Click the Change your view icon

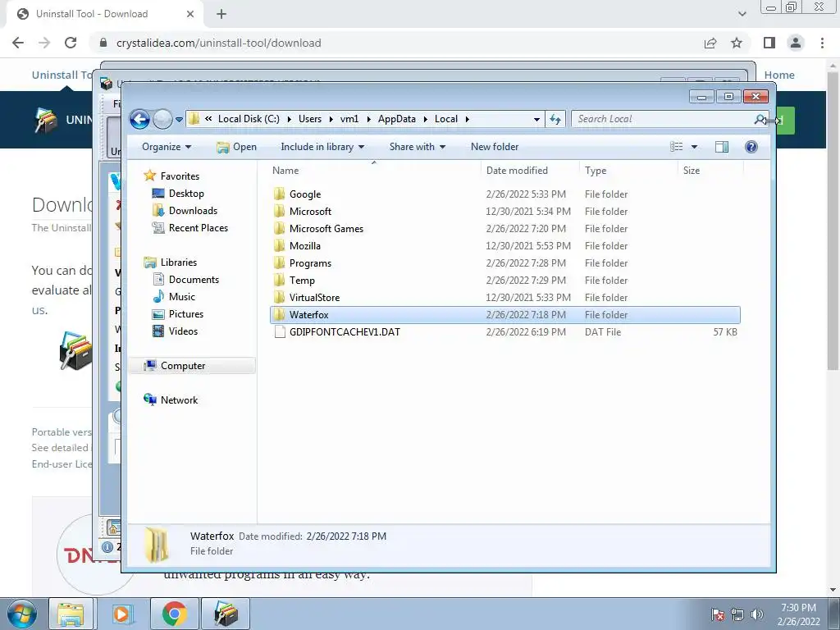pos(677,147)
